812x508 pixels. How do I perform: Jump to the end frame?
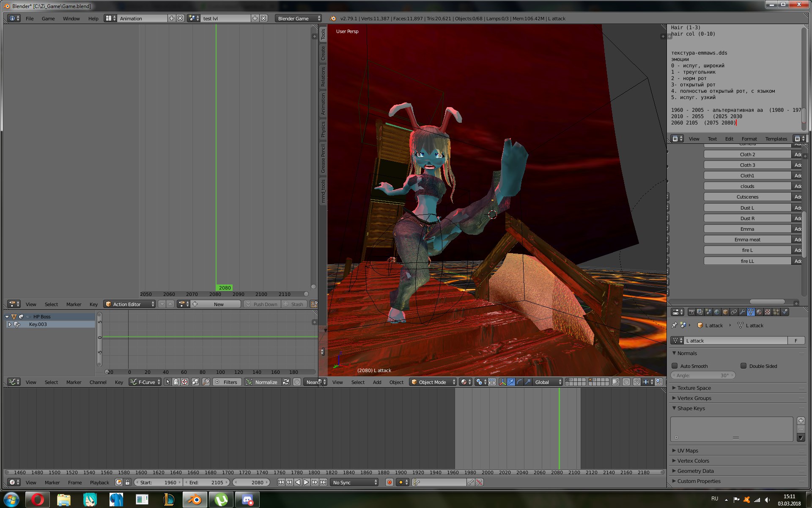pyautogui.click(x=323, y=482)
